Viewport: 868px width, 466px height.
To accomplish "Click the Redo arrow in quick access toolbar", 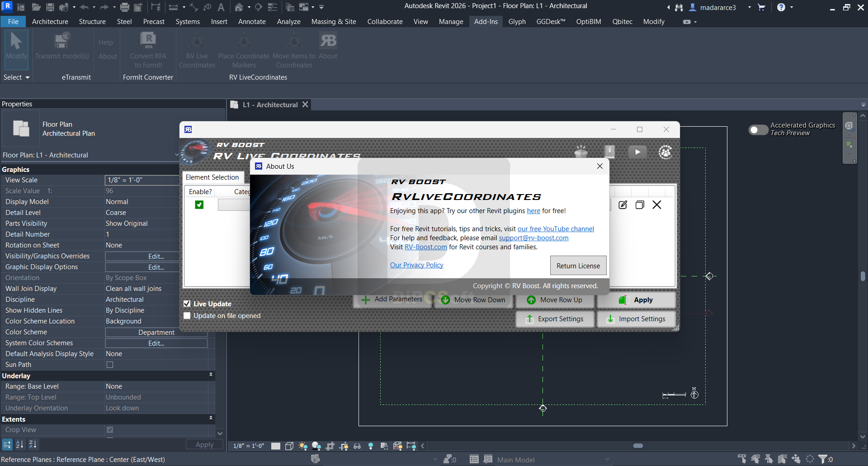I will point(104,7).
